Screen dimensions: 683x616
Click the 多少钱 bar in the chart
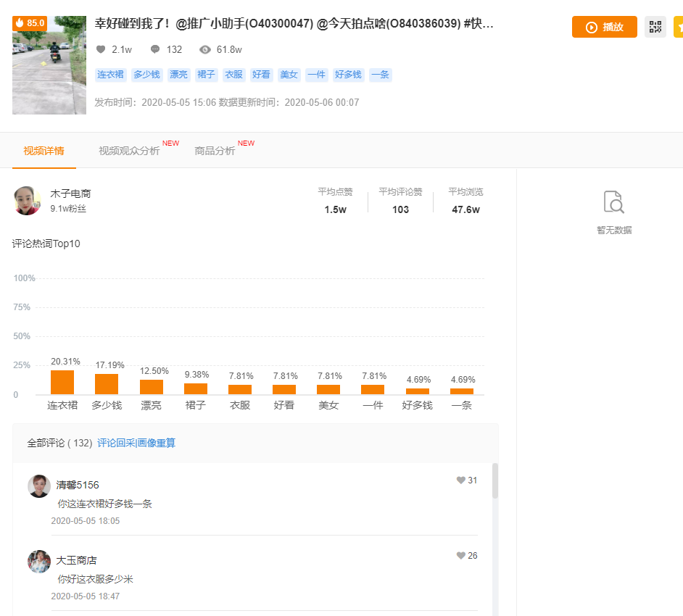coord(107,384)
